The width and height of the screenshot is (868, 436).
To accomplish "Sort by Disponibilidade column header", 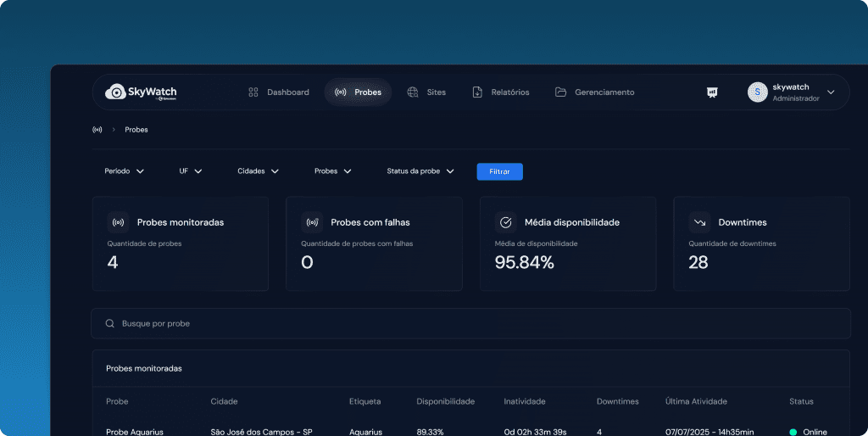I will (446, 401).
